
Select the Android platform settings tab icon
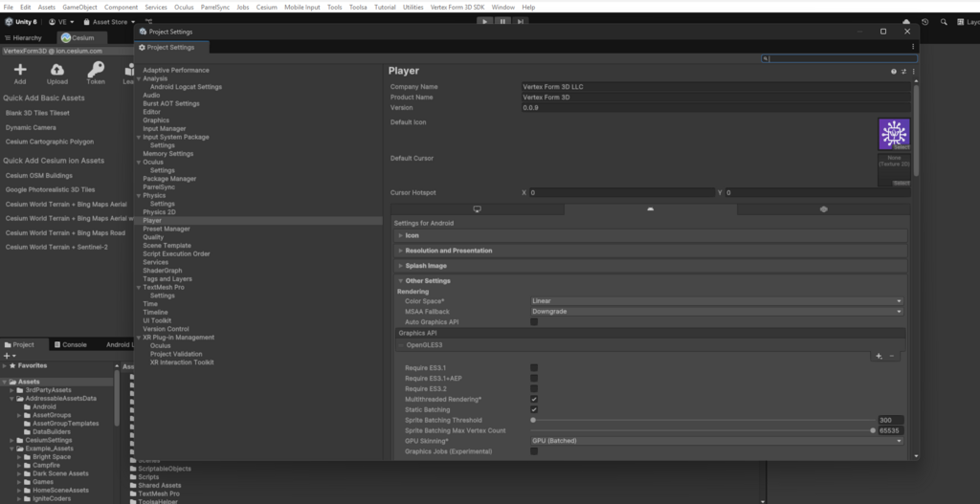pyautogui.click(x=650, y=208)
